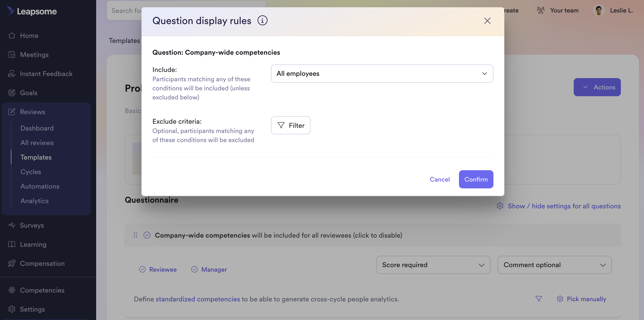Screen dimensions: 644x320
Task: Expand the Score required dropdown
Action: click(433, 265)
